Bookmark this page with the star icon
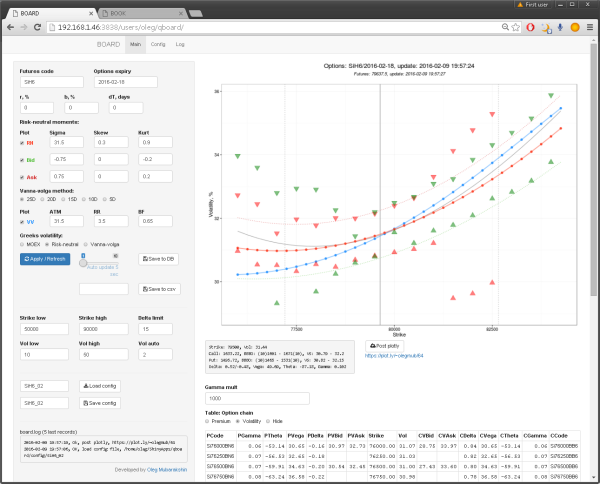The height and width of the screenshot is (484, 600). (x=516, y=27)
